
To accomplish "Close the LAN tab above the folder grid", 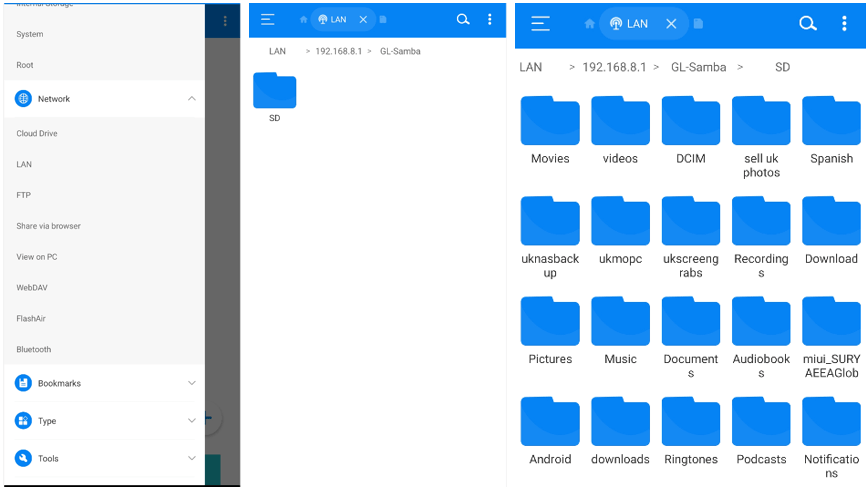I will click(x=670, y=24).
